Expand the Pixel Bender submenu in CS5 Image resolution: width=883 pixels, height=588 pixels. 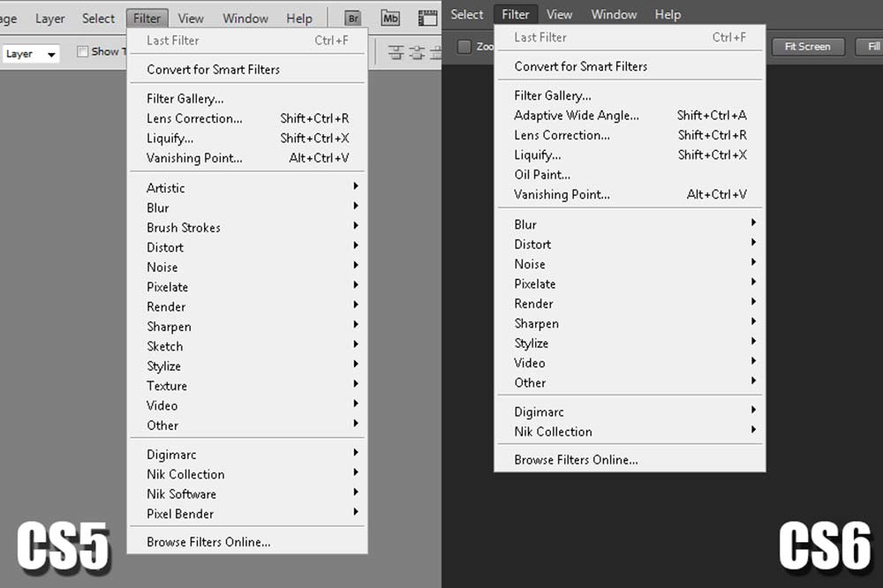click(248, 514)
